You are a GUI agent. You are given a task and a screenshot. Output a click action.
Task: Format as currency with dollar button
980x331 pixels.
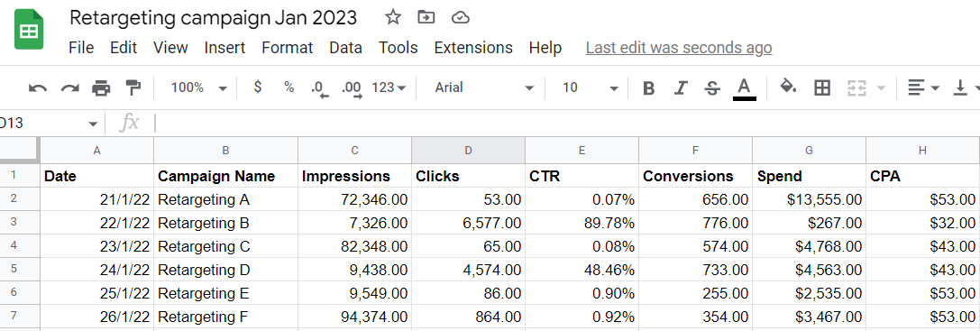pyautogui.click(x=258, y=87)
